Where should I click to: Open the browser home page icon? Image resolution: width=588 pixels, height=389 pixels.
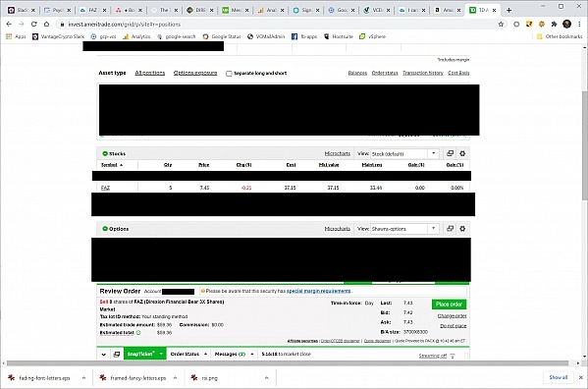(x=46, y=24)
